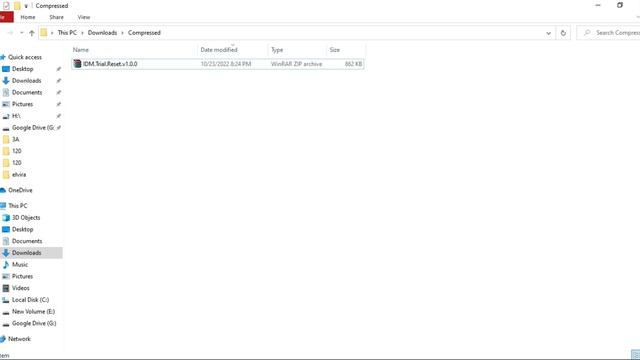
Task: Click the OneDrive cloud icon
Action: [x=3, y=190]
